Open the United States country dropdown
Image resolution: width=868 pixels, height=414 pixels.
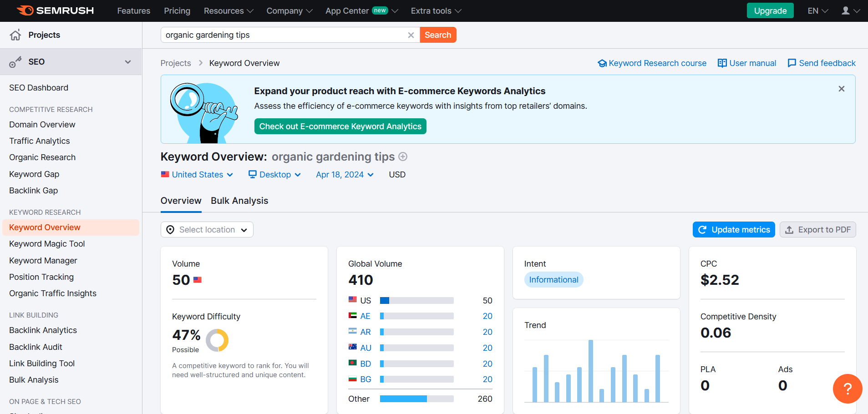click(x=197, y=175)
